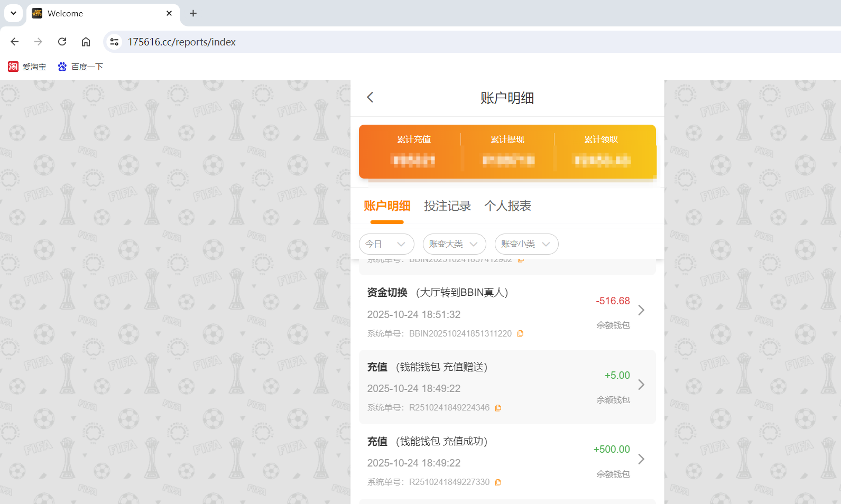This screenshot has width=841, height=504.
Task: Navigate back with browser back arrow
Action: tap(15, 42)
